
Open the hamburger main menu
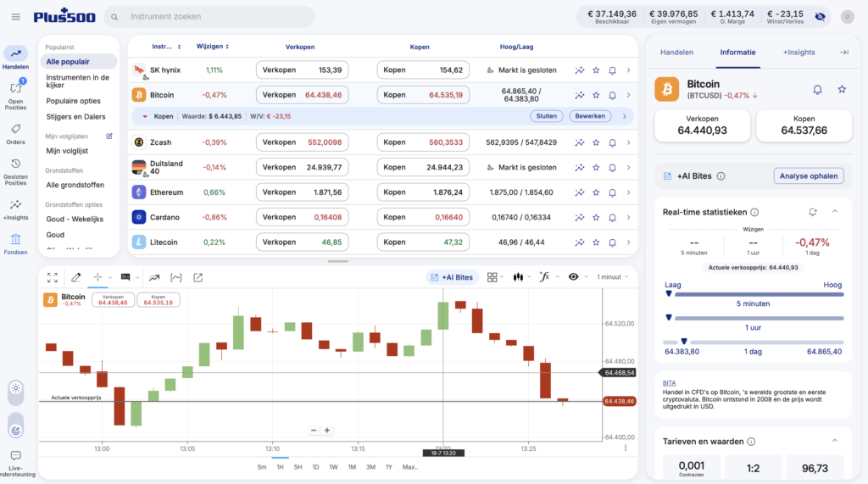point(15,17)
